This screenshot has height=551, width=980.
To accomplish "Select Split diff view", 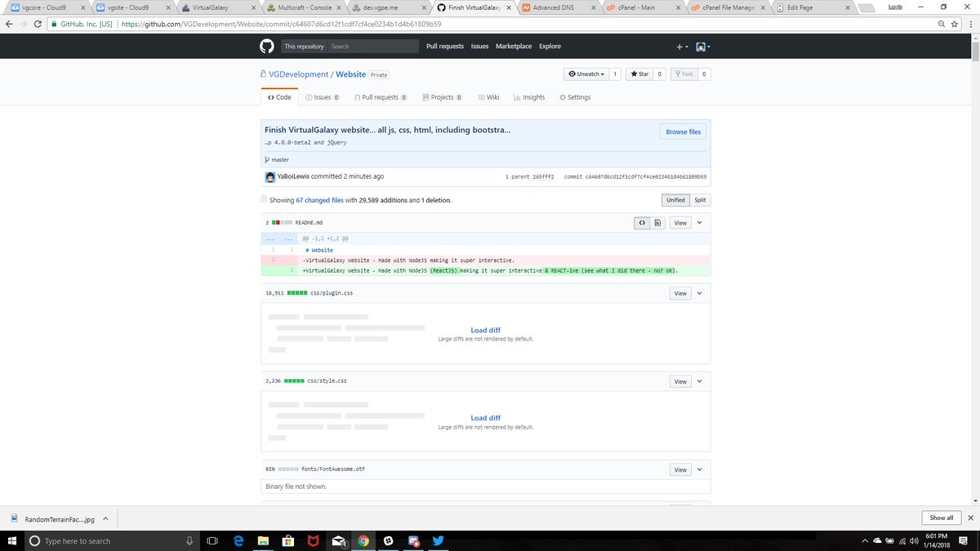I will (x=700, y=200).
